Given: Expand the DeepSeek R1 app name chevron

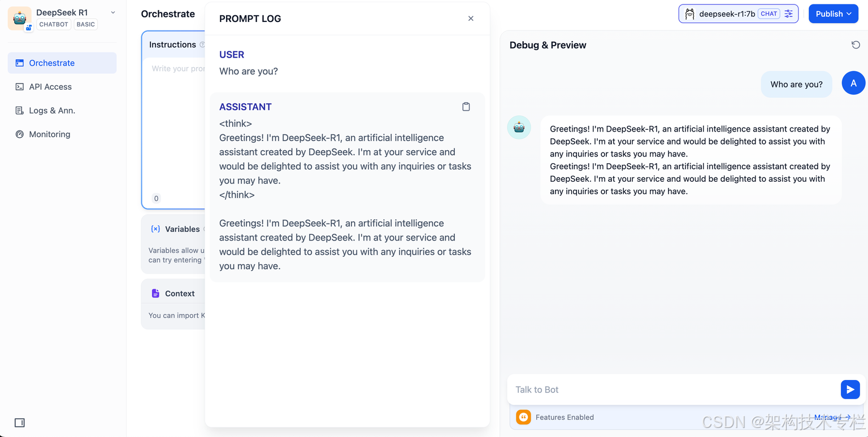Looking at the screenshot, I should 113,12.
